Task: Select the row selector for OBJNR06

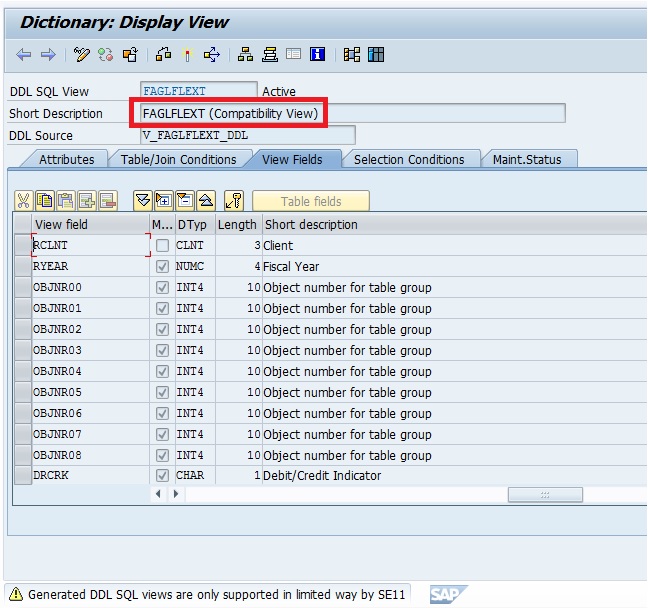Action: pyautogui.click(x=23, y=413)
